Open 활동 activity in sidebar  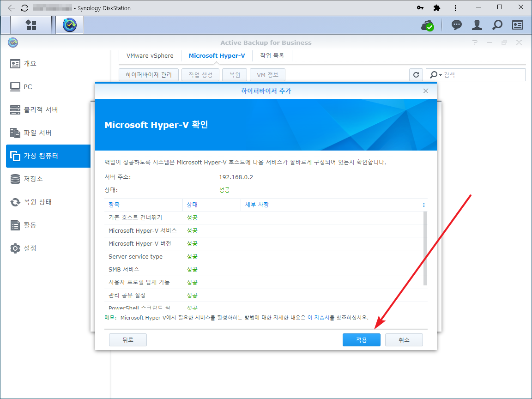(x=48, y=225)
